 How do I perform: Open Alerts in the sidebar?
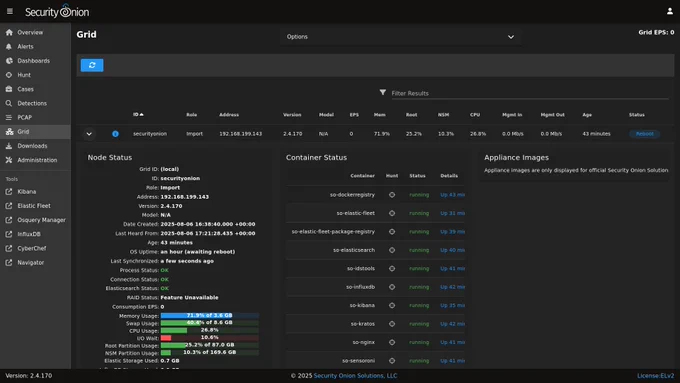(35, 46)
